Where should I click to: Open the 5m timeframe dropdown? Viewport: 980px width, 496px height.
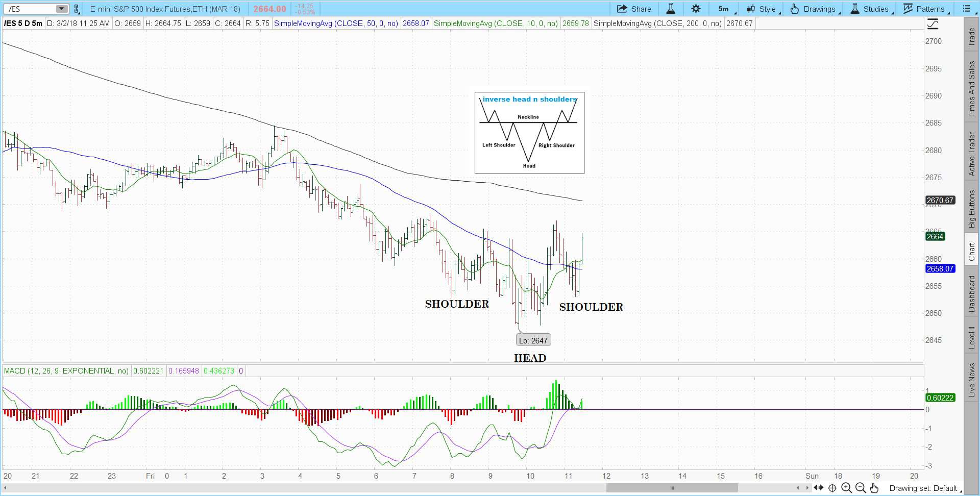(726, 9)
